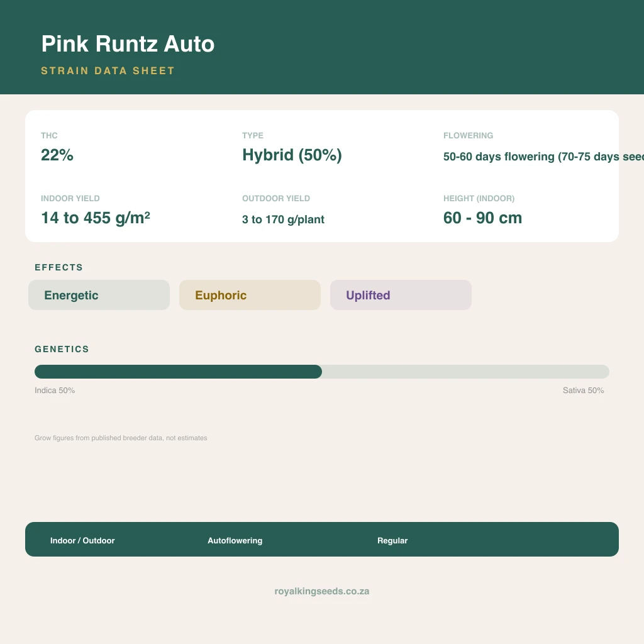Click the FLOWERING label
The width and height of the screenshot is (644, 644).
468,136
